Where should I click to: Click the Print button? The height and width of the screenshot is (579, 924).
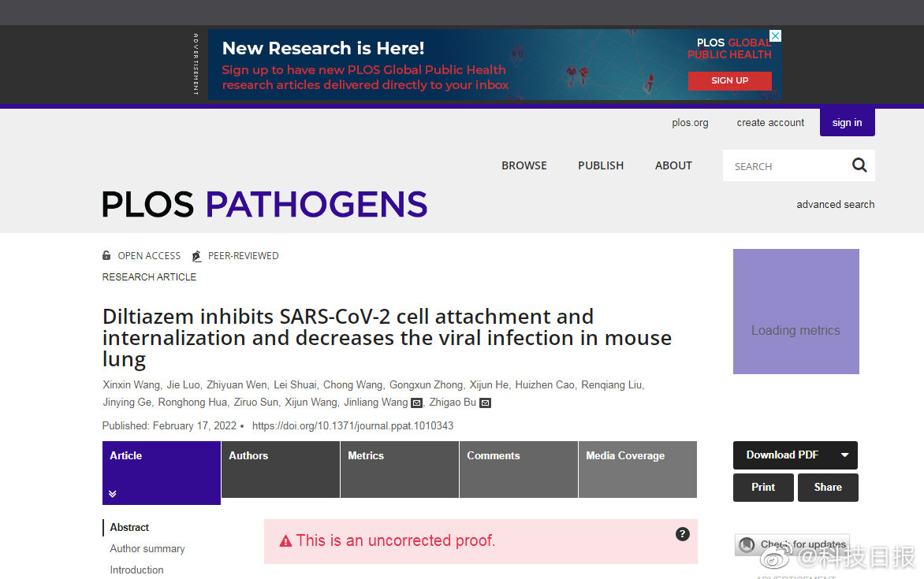(763, 487)
